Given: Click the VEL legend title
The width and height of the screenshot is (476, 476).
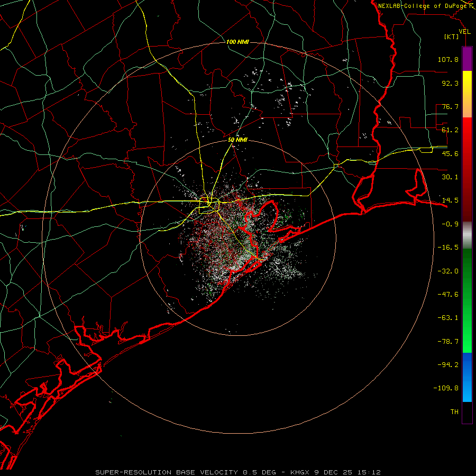Looking at the screenshot, I should point(464,32).
